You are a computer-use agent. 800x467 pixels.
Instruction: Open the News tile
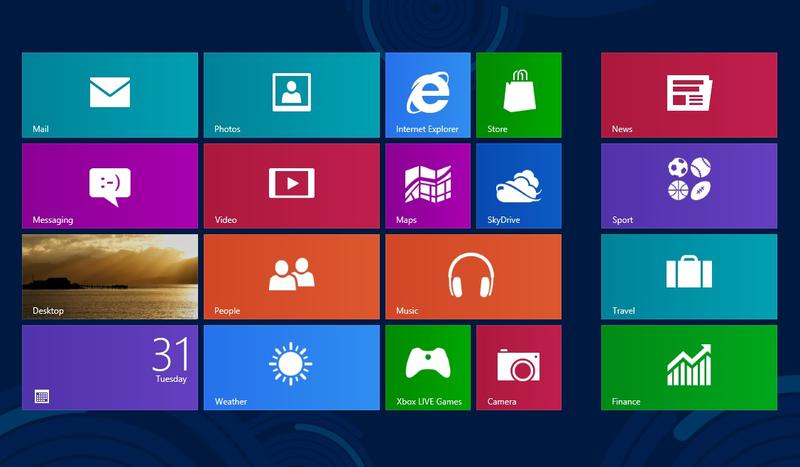(689, 95)
